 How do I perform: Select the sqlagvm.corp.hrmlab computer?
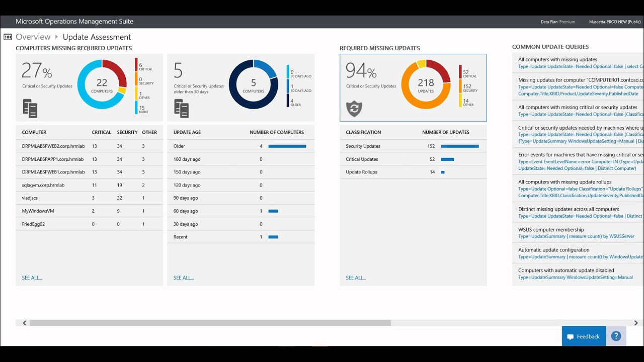(x=89, y=185)
